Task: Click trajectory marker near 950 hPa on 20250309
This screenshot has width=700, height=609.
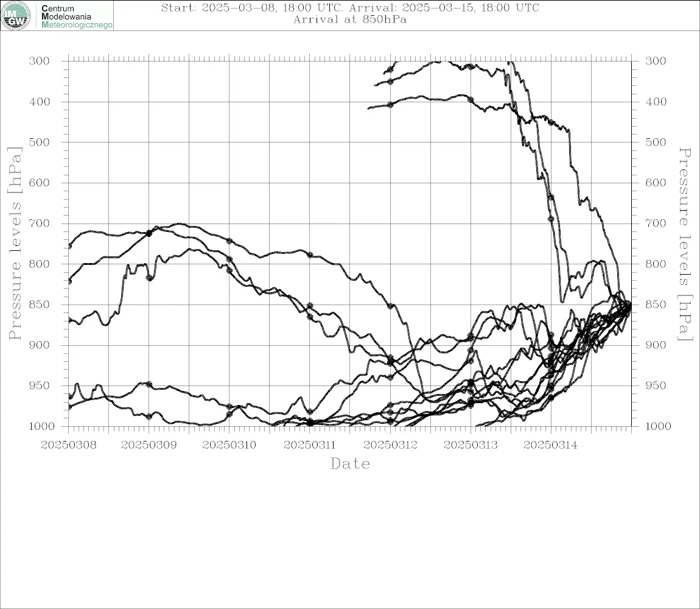Action: [149, 384]
